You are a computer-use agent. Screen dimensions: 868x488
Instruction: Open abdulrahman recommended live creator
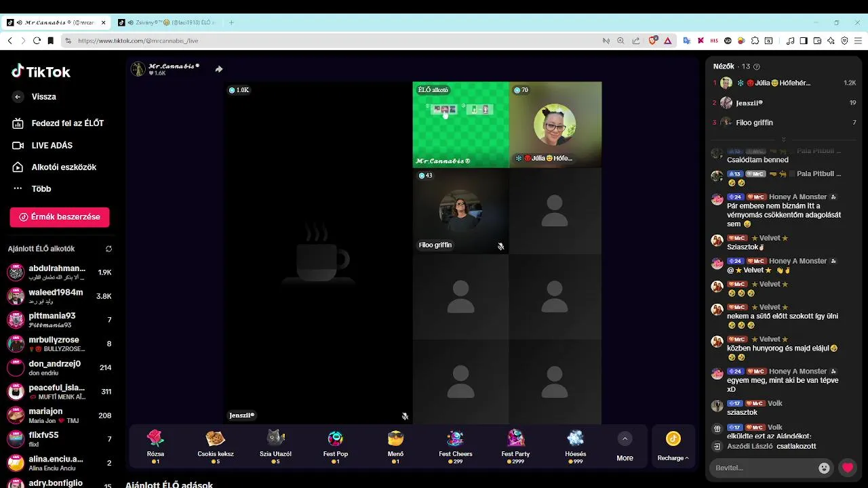60,272
